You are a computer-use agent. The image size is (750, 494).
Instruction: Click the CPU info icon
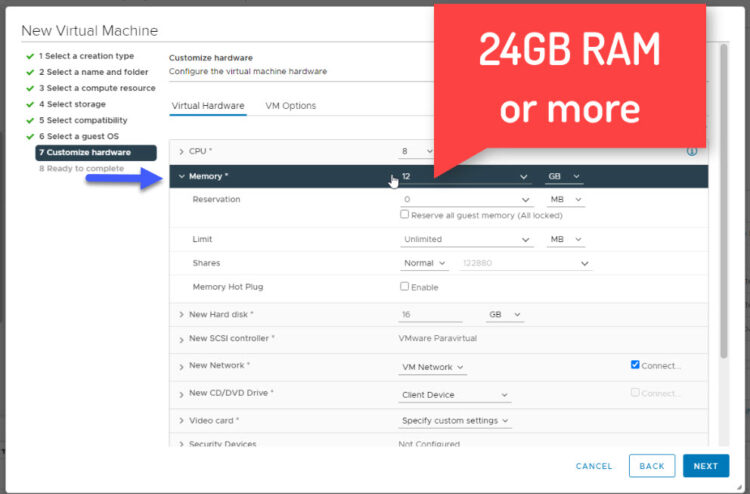pyautogui.click(x=691, y=152)
